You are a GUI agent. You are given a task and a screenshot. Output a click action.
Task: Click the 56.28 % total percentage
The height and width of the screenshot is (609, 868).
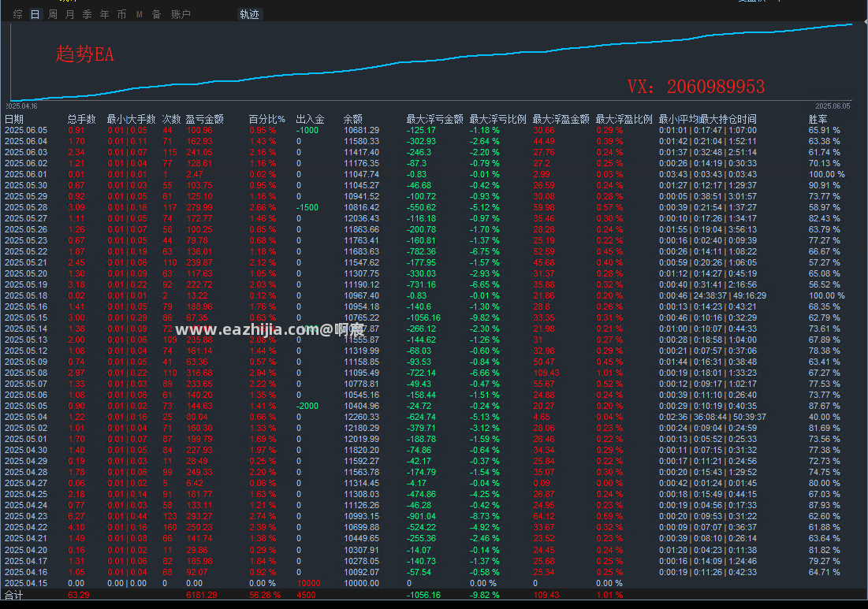coord(265,595)
